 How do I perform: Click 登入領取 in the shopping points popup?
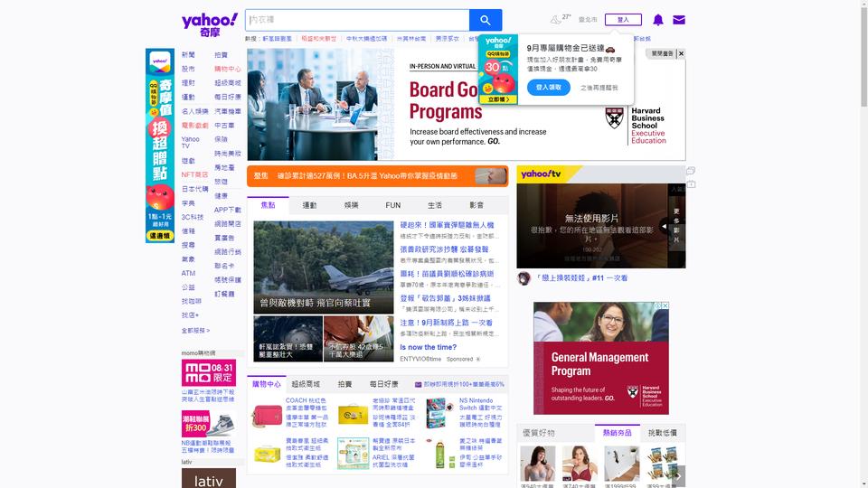(x=549, y=88)
